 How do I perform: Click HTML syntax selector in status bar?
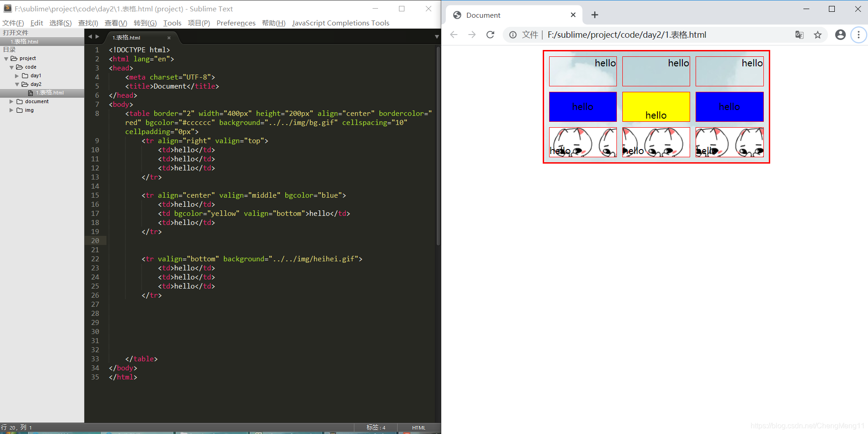[x=419, y=428]
